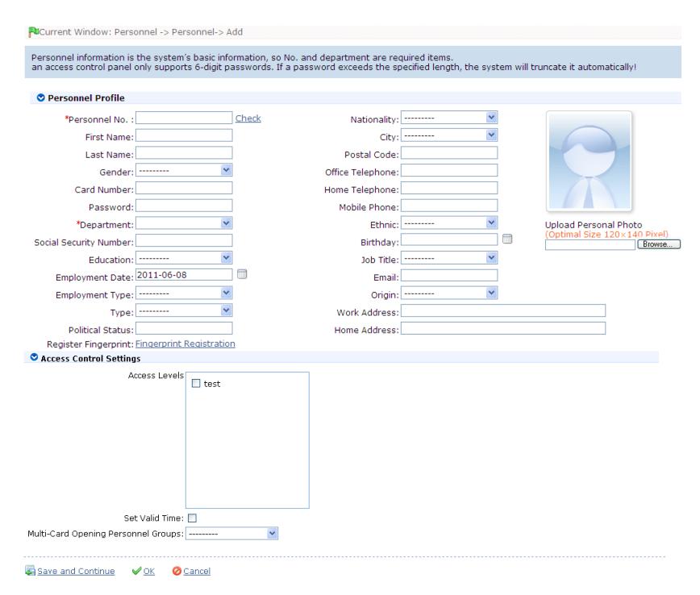The image size is (700, 595).
Task: Click the Check link beside Personnel No.
Action: point(248,119)
